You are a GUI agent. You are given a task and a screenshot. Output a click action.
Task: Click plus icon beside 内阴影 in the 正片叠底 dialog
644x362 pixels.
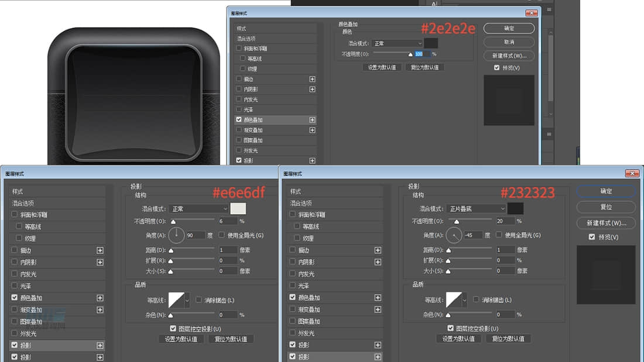[378, 262]
